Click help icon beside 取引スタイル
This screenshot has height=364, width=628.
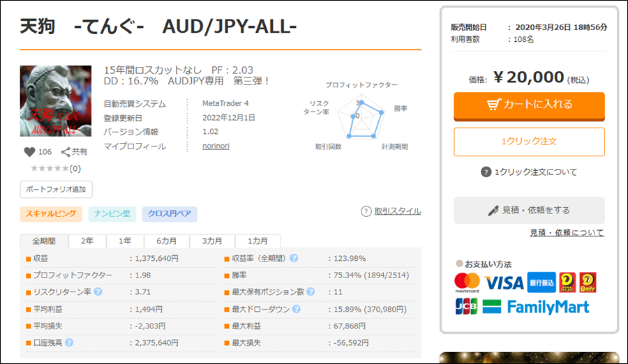pos(366,211)
